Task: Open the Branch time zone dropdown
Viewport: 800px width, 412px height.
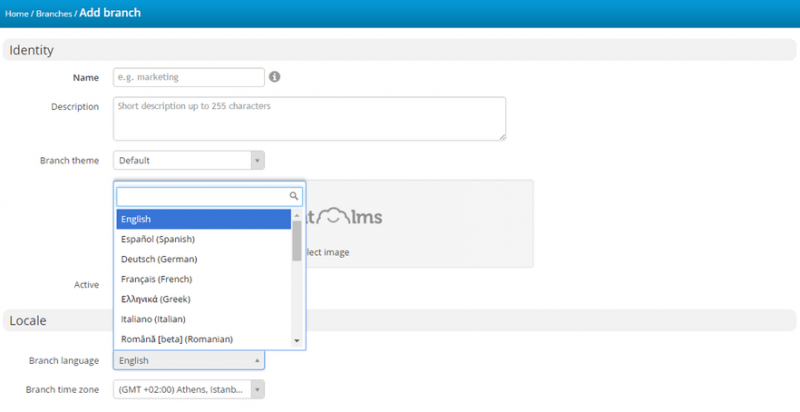Action: (x=189, y=390)
